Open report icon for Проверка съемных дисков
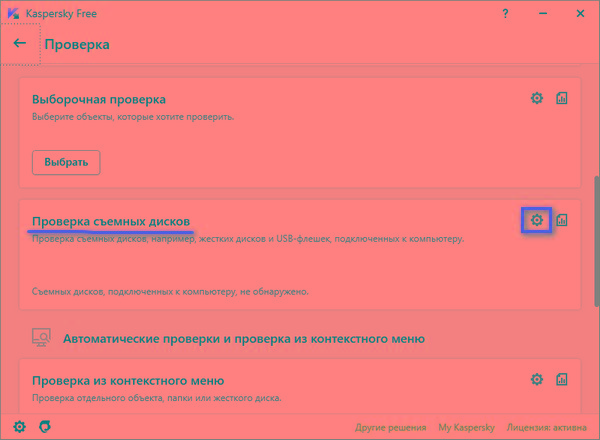The width and height of the screenshot is (600, 440). click(561, 220)
